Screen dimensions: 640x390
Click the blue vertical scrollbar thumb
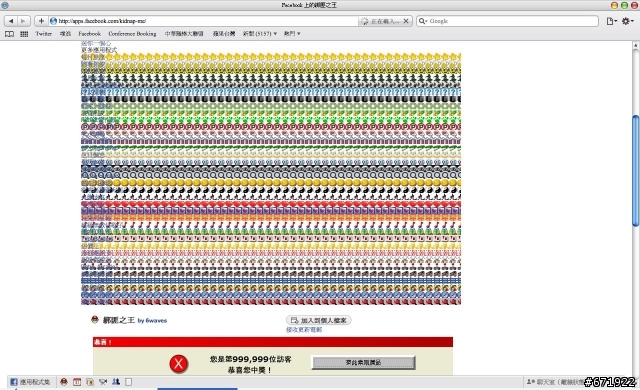pyautogui.click(x=636, y=171)
